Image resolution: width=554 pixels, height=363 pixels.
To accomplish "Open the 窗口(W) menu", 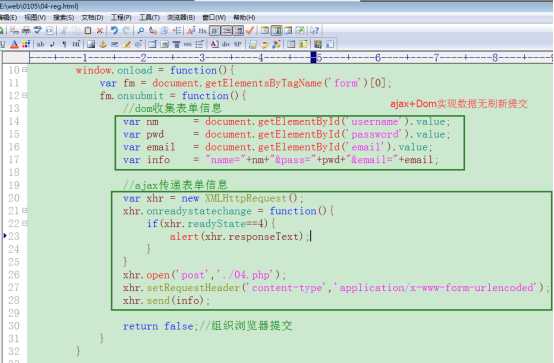I will [x=214, y=17].
